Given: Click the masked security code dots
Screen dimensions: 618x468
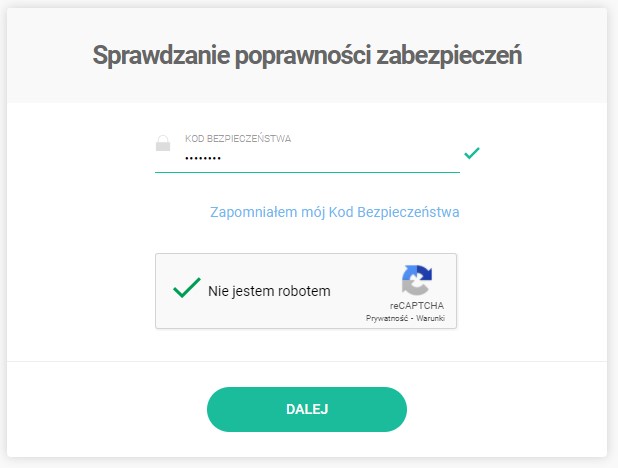Looking at the screenshot, I should click(203, 159).
